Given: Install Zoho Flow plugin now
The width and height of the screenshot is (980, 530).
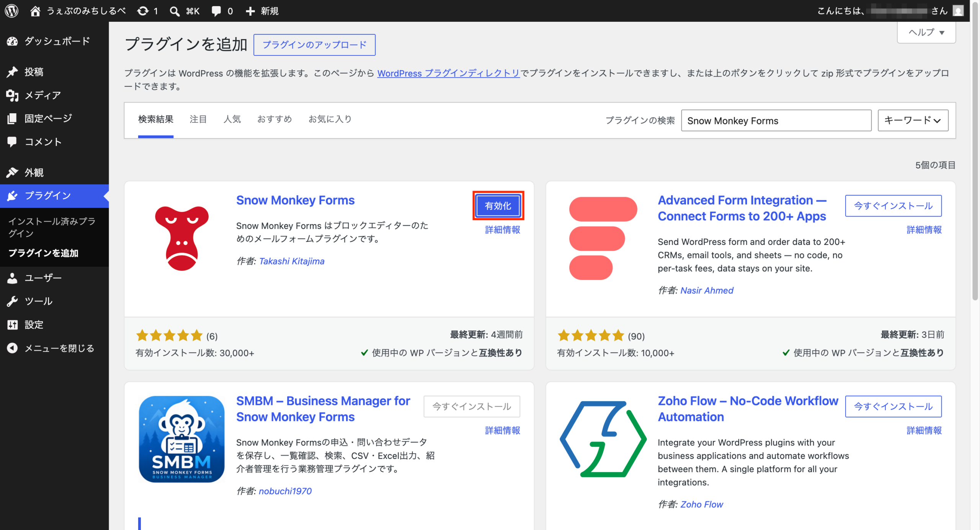Looking at the screenshot, I should (x=893, y=406).
